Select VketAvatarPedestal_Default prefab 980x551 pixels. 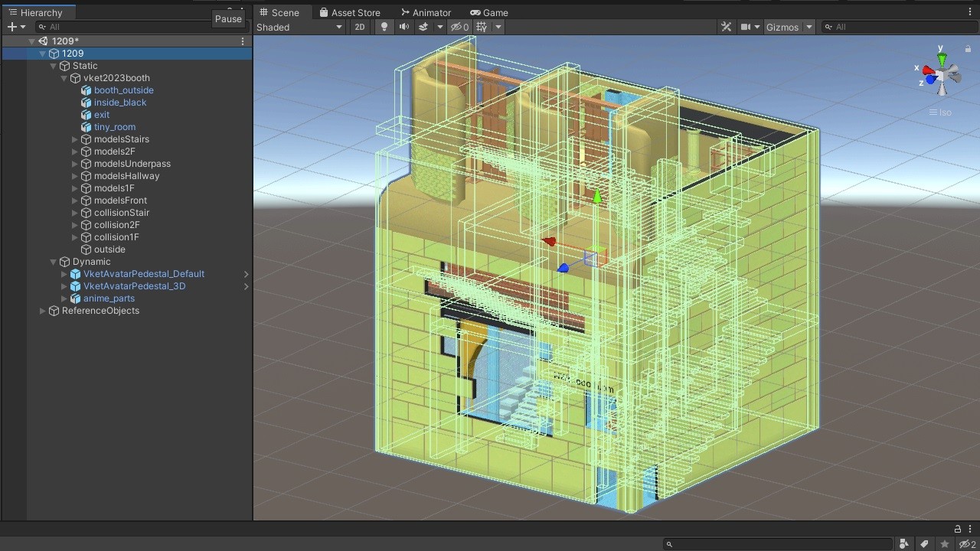click(143, 274)
